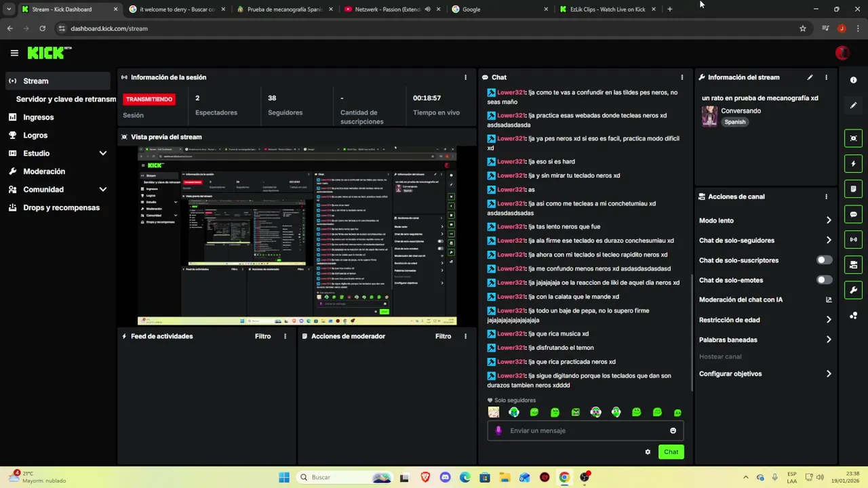This screenshot has width=868, height=488.
Task: Open Filtro dropdown in Feed de actividades
Action: pyautogui.click(x=262, y=336)
